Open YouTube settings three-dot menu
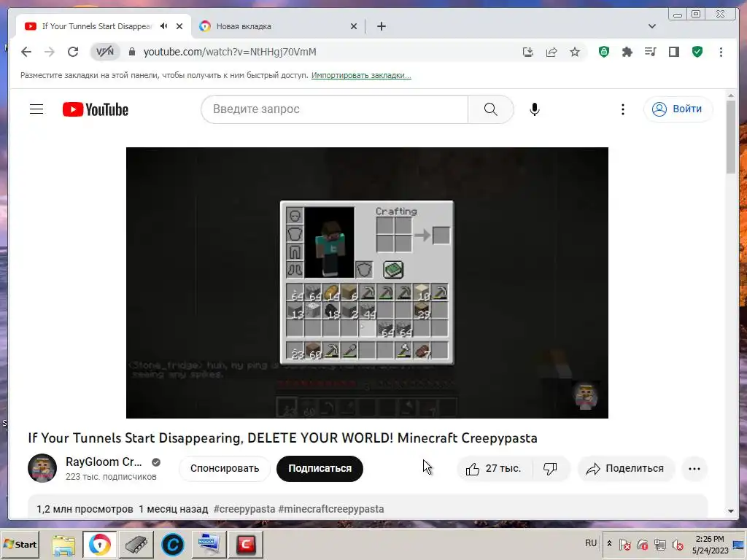This screenshot has width=747, height=560. coord(623,109)
